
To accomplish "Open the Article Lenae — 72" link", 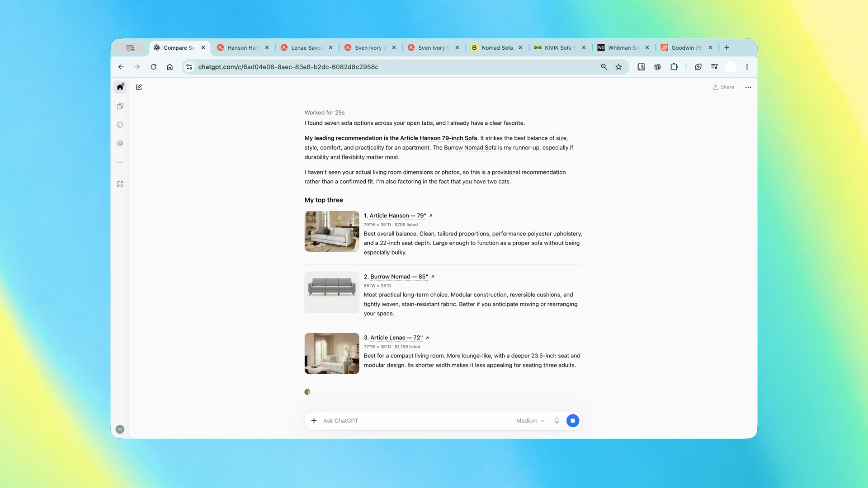I will 396,338.
